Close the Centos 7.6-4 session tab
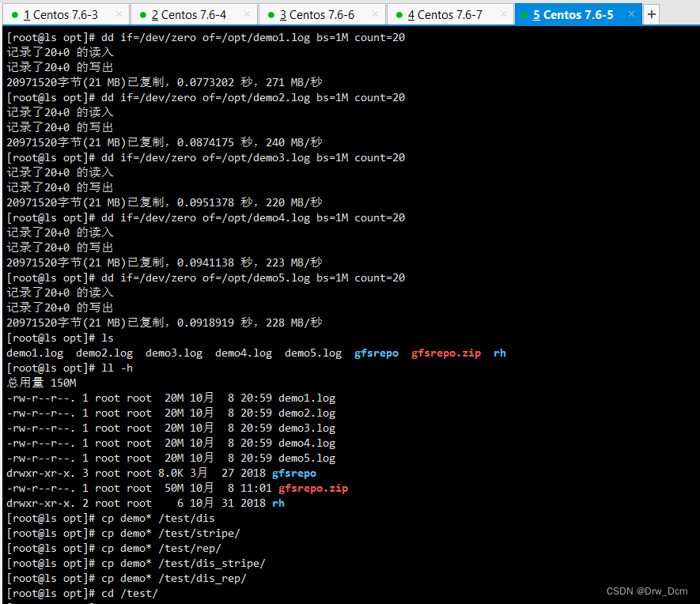This screenshot has height=604, width=700. [x=247, y=14]
